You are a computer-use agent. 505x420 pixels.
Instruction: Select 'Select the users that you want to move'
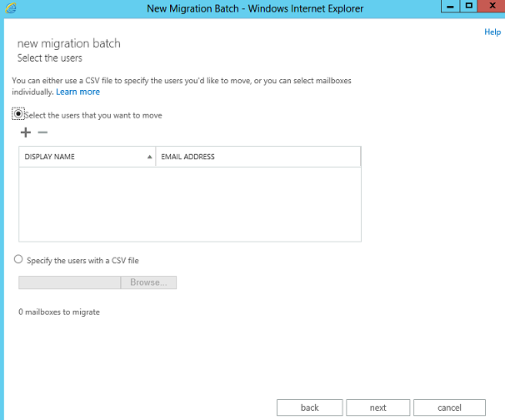[18, 114]
